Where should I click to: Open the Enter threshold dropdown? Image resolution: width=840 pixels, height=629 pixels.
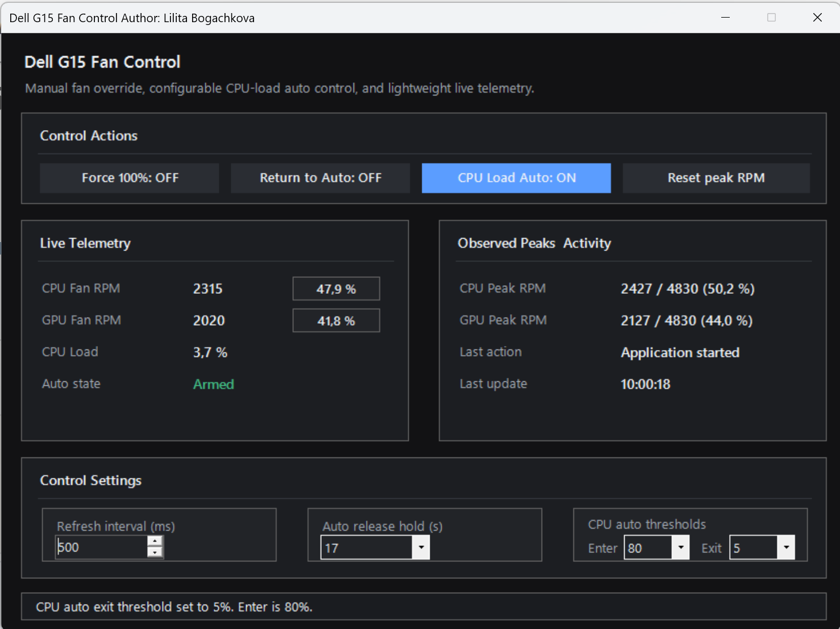681,548
